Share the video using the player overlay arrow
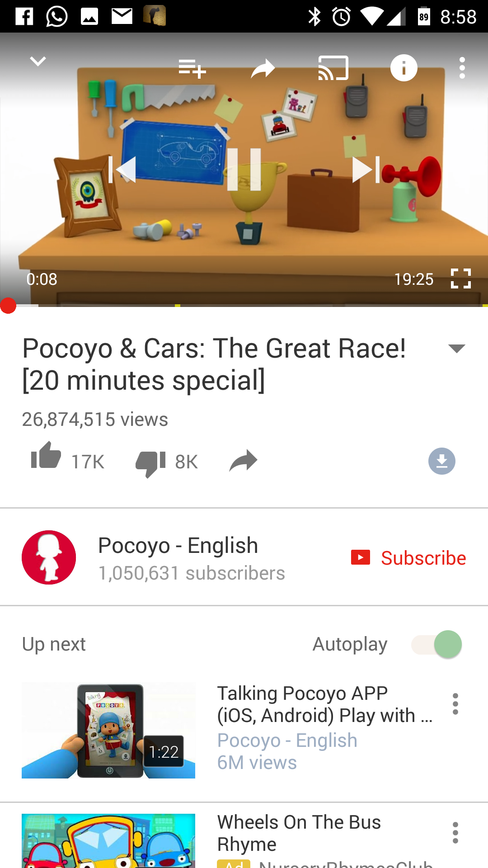This screenshot has width=488, height=868. (263, 68)
